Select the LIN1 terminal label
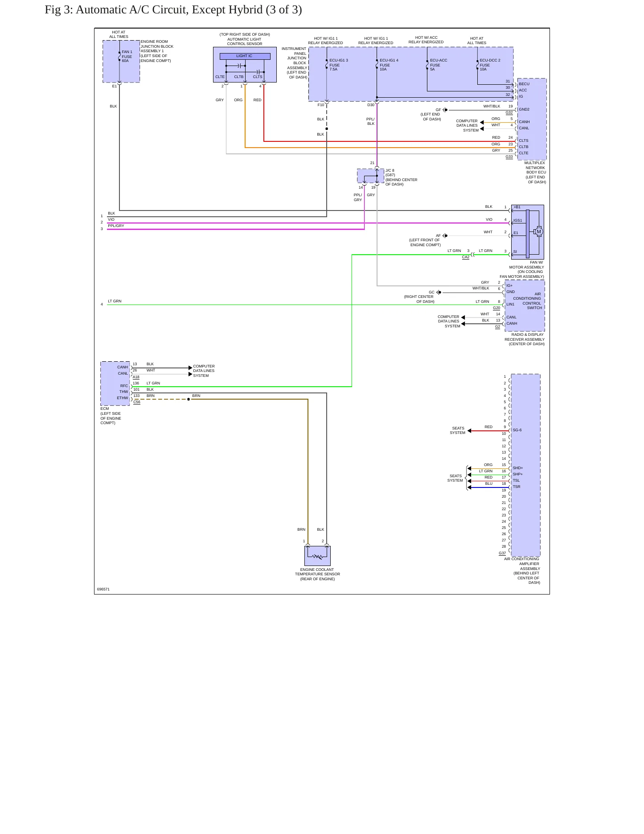644x834 pixels. pyautogui.click(x=510, y=304)
